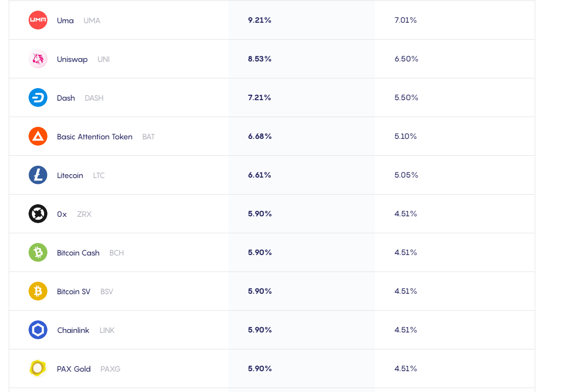This screenshot has height=392, width=572.
Task: Select the Bitcoin Cash name
Action: [78, 253]
